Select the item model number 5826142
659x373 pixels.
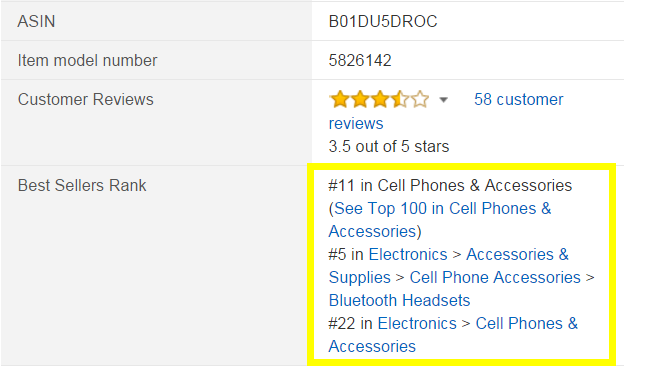pyautogui.click(x=360, y=60)
